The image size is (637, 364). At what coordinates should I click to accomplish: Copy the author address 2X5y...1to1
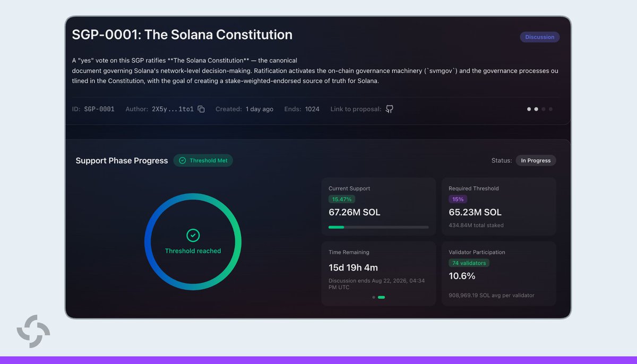(x=201, y=109)
